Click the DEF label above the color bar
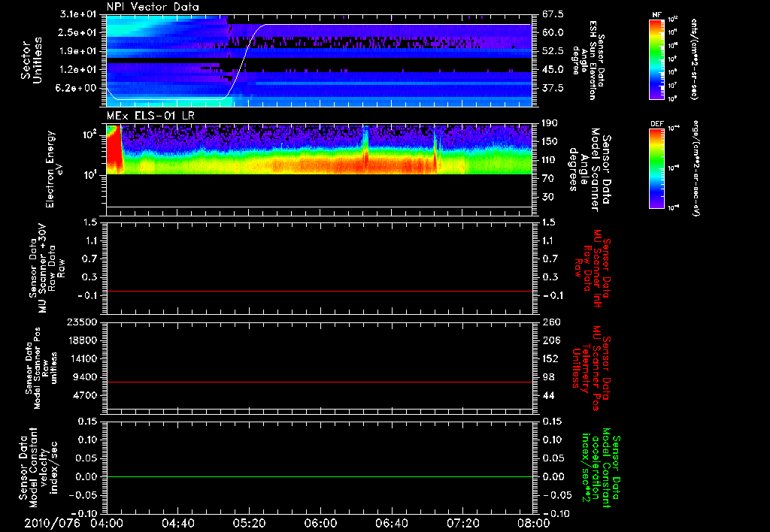This screenshot has width=770, height=532. (656, 124)
